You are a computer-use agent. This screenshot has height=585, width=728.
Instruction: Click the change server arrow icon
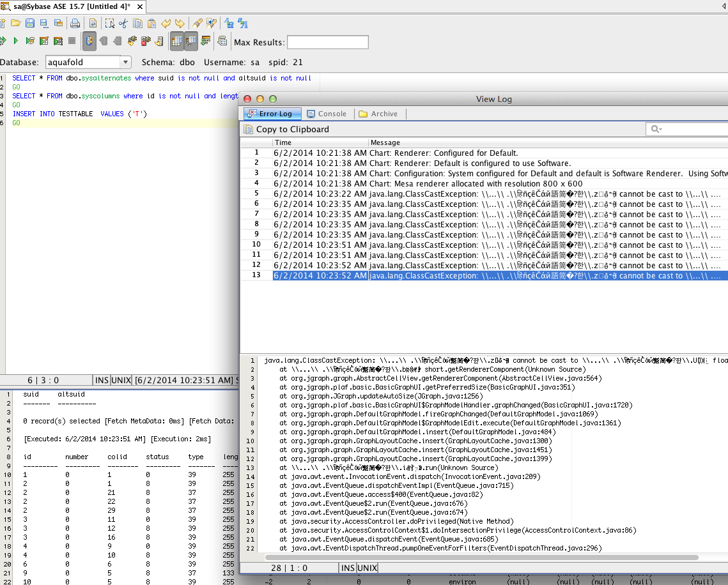pos(159,42)
